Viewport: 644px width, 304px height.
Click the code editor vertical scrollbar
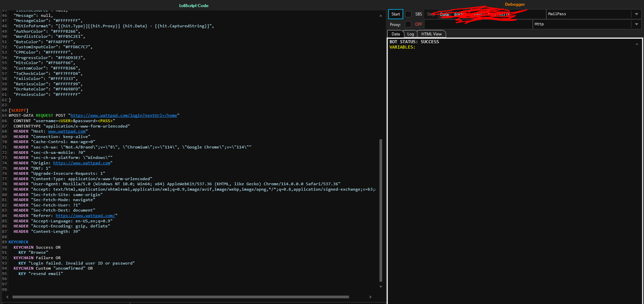(x=380, y=211)
